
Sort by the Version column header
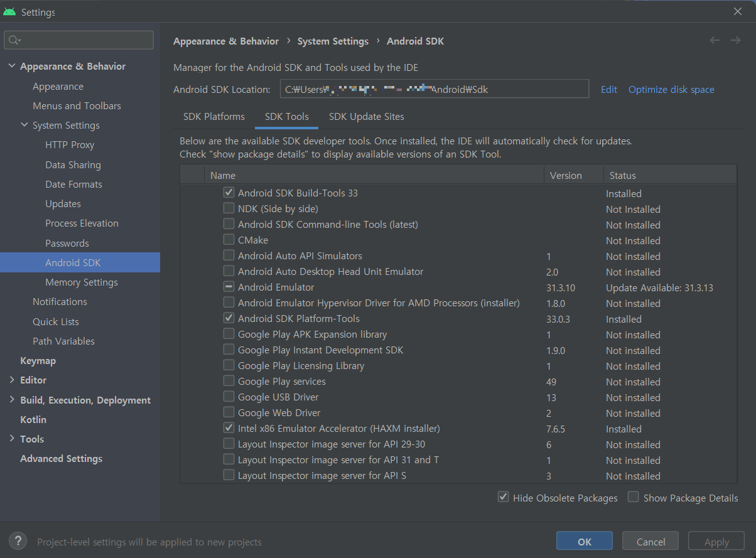pyautogui.click(x=574, y=175)
